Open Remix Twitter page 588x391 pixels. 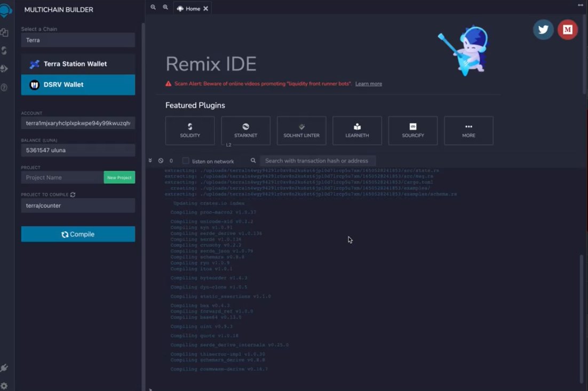click(543, 30)
